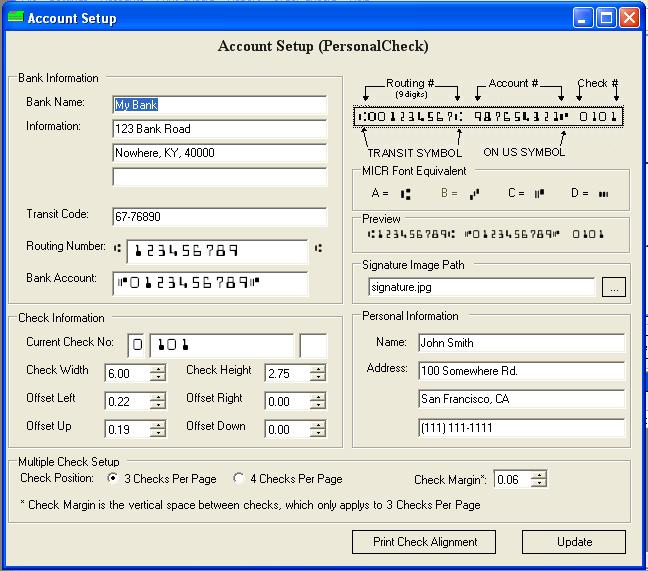648x571 pixels.
Task: Click the Name field containing John Smith
Action: pos(521,343)
